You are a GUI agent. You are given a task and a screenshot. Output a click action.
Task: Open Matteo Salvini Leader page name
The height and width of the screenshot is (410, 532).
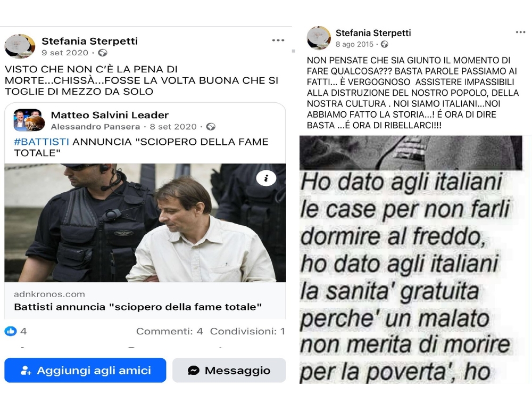(x=110, y=115)
